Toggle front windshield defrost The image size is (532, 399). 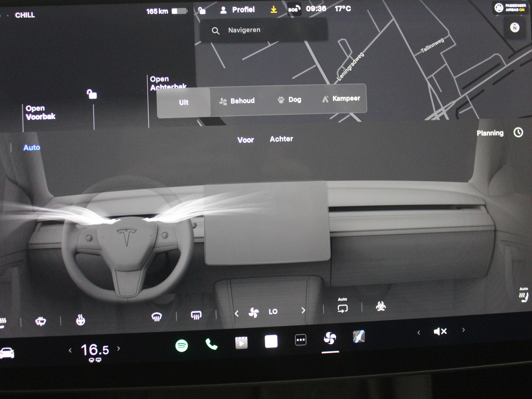pos(157,316)
